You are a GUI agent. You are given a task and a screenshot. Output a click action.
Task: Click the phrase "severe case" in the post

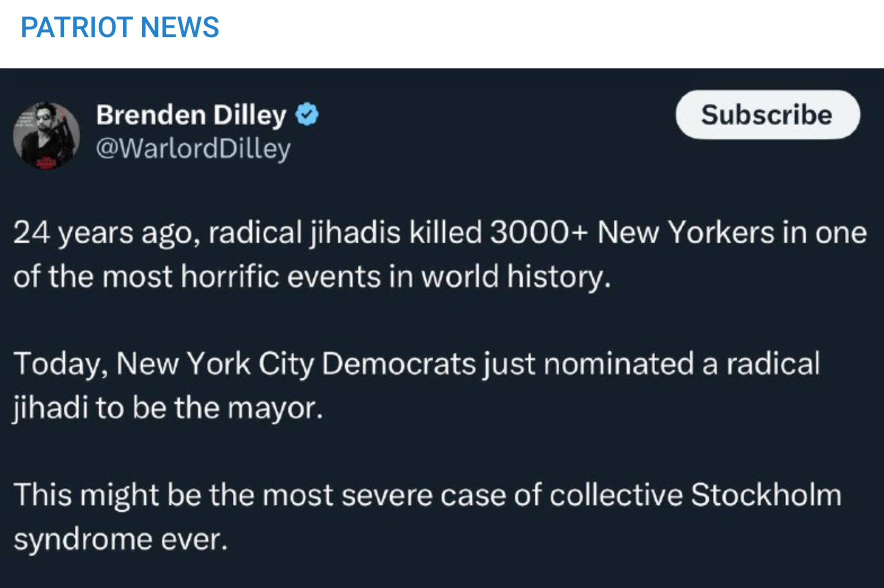tap(423, 495)
